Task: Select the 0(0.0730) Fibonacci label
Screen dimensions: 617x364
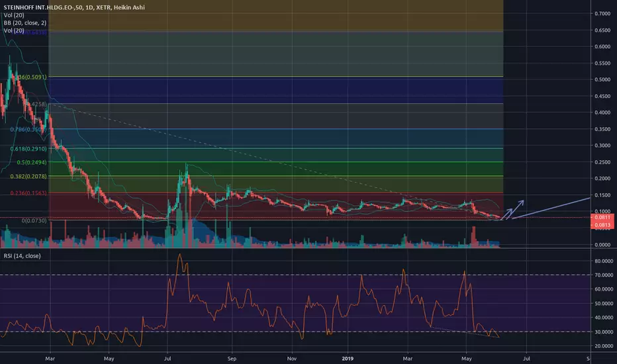Action: 34,220
